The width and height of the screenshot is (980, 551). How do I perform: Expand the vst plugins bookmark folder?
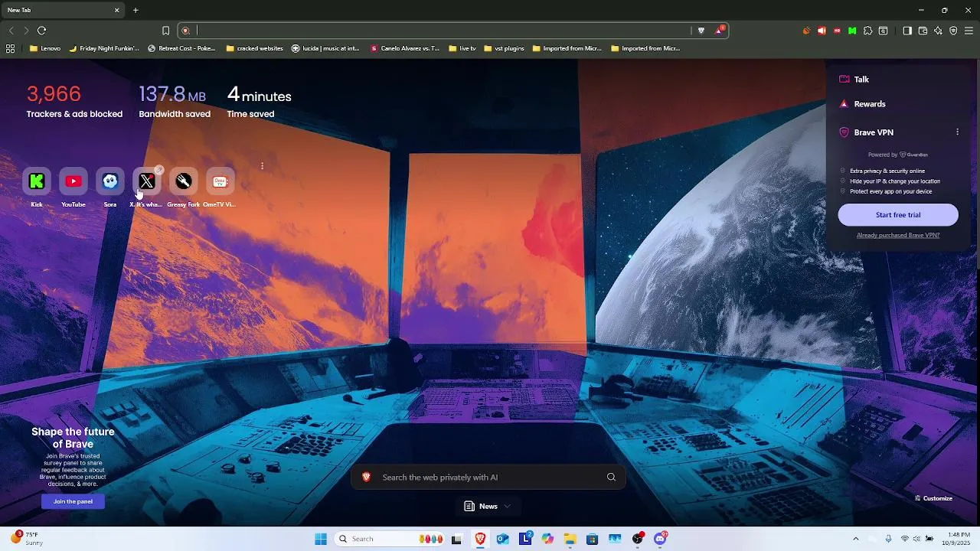pos(504,48)
